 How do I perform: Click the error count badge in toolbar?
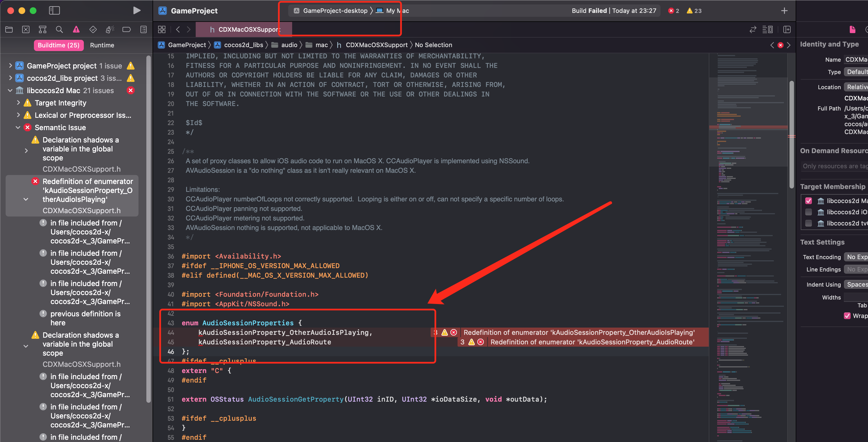pyautogui.click(x=674, y=11)
